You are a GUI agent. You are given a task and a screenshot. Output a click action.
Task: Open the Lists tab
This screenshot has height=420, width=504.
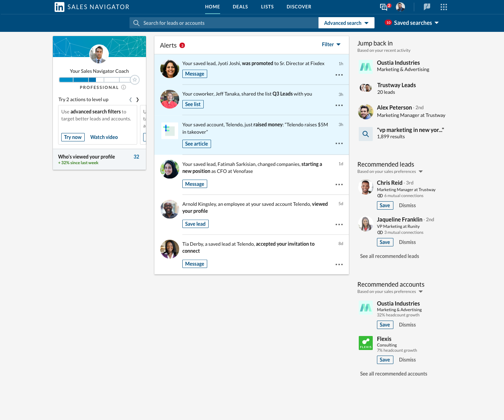tap(267, 7)
